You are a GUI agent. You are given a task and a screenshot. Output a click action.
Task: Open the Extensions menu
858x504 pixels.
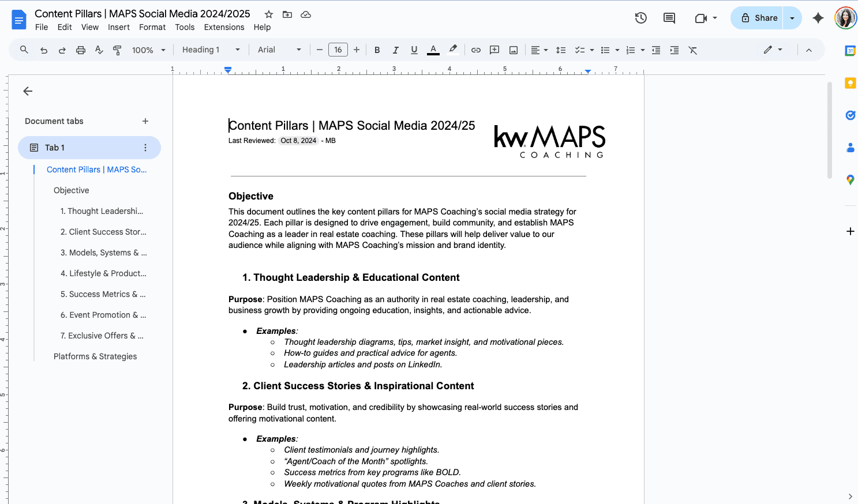(224, 27)
